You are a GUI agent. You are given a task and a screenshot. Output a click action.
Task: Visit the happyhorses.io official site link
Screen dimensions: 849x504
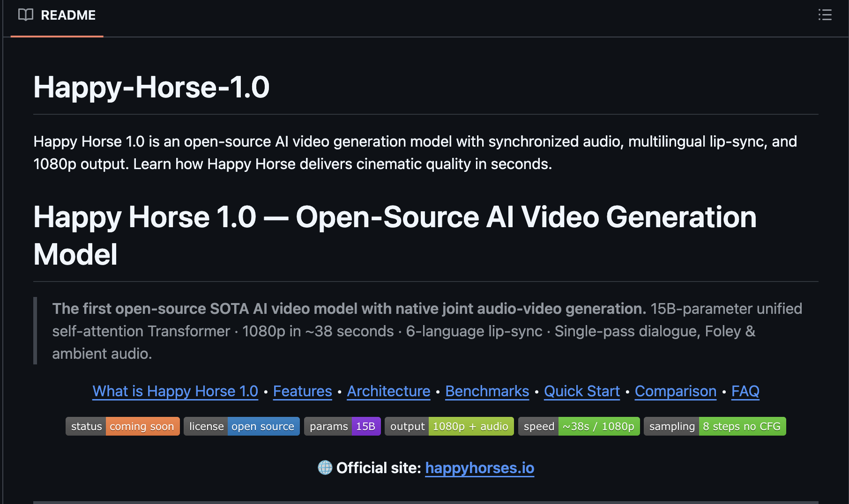[480, 467]
